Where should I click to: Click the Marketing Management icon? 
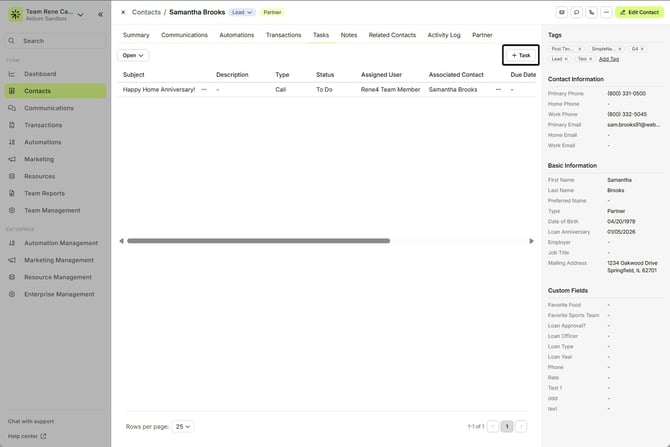point(12,260)
